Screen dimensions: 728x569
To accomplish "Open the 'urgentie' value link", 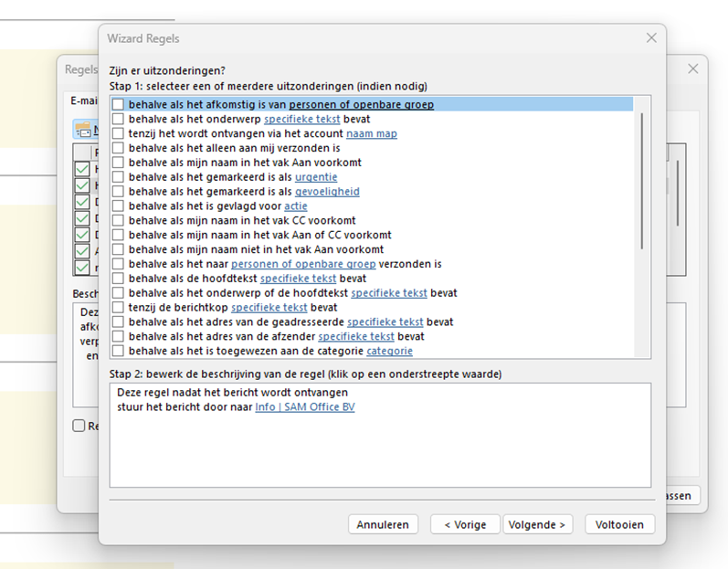I will tap(316, 177).
